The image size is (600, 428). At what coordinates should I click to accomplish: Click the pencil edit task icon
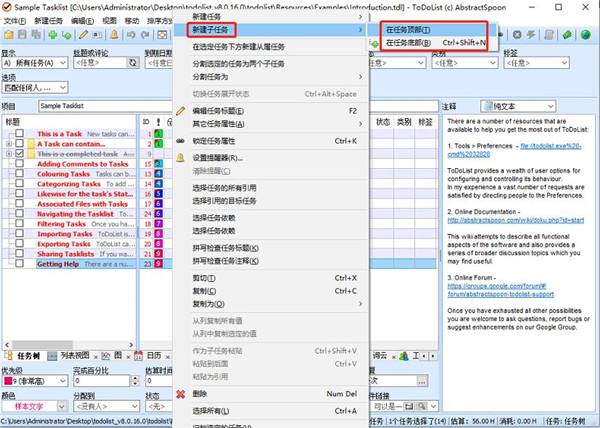[83, 35]
